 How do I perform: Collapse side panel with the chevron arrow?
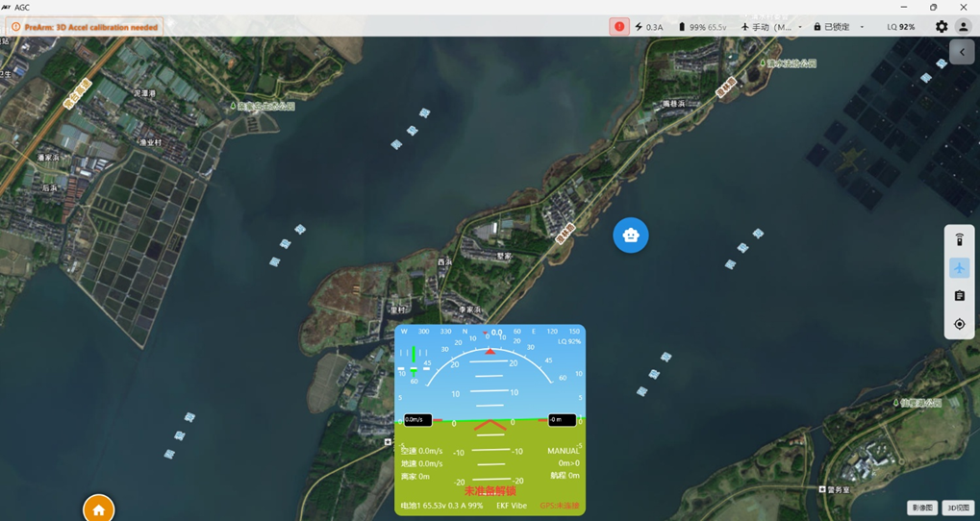point(962,53)
